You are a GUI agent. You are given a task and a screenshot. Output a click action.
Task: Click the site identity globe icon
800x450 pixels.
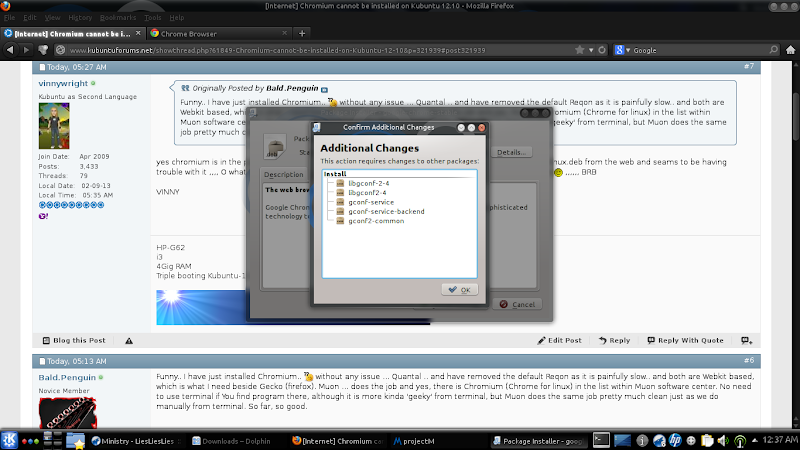coord(61,50)
